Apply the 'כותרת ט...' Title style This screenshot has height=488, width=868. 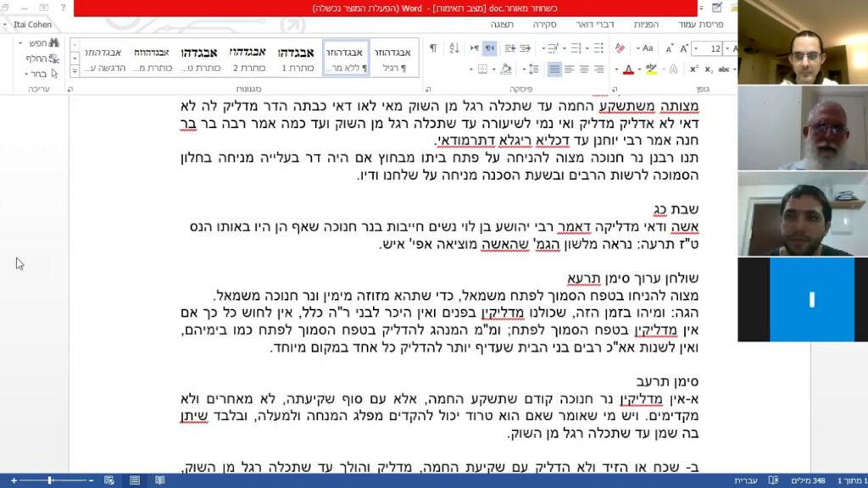pos(200,58)
